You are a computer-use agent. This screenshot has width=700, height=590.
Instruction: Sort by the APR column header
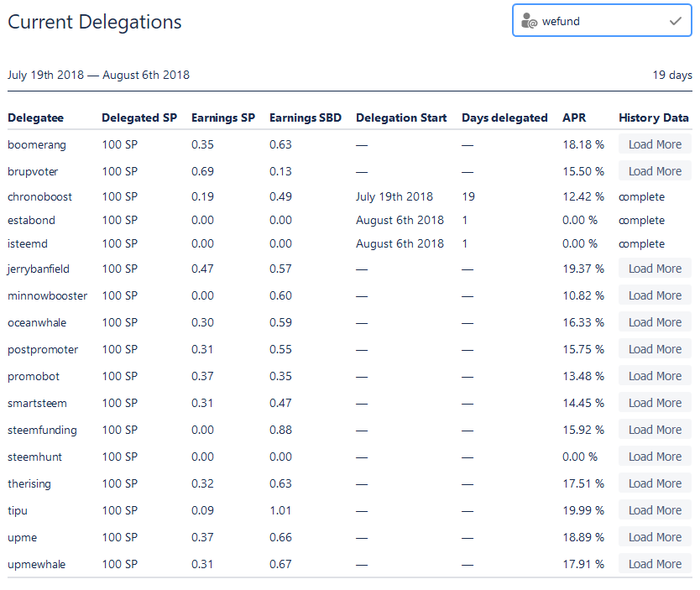click(574, 118)
